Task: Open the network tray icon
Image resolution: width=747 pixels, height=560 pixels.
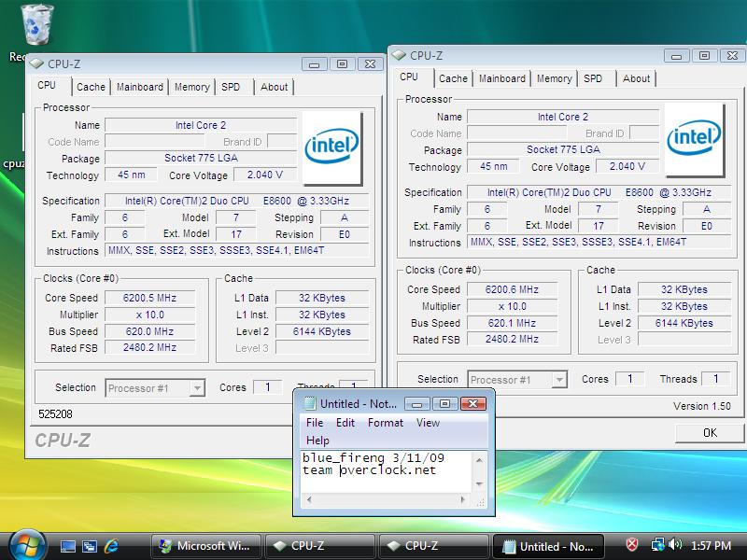Action: [658, 544]
